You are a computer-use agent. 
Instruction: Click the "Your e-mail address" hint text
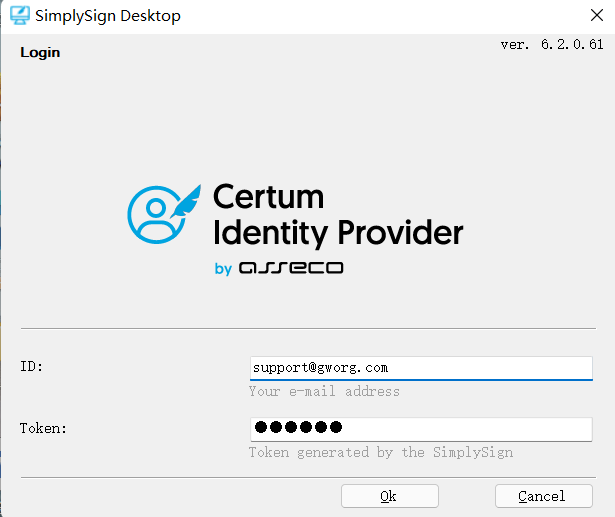324,391
